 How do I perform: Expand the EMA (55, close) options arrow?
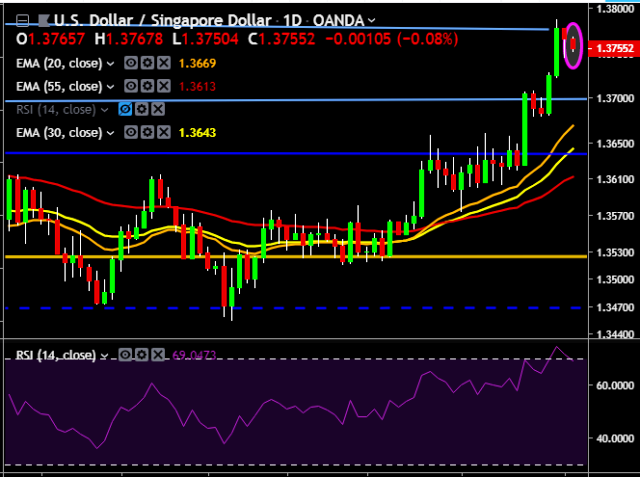pos(110,87)
